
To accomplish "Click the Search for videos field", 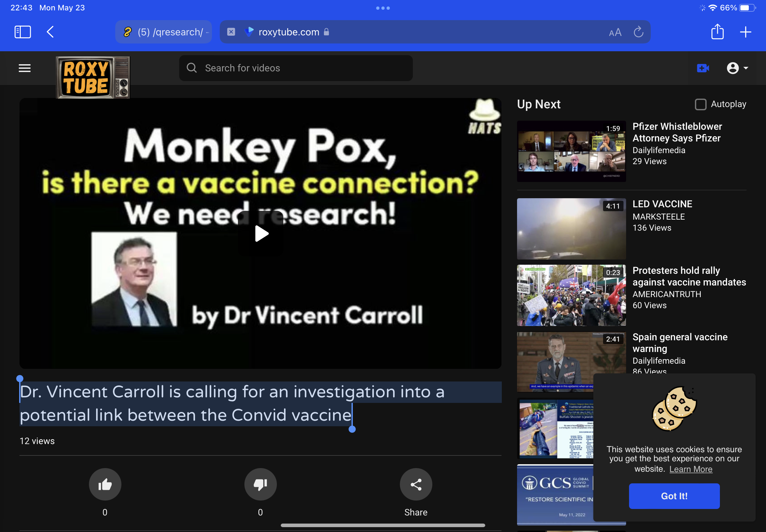I will point(296,68).
